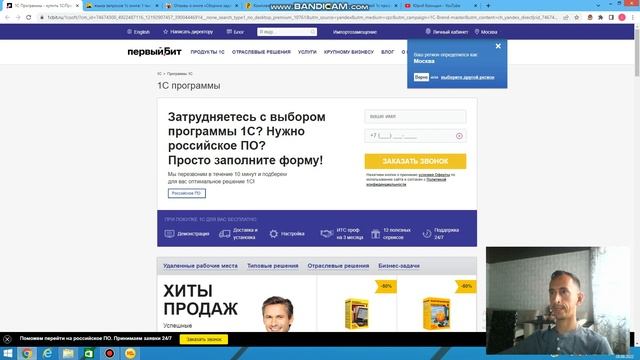Close the region detection popup
640x360 pixels.
(x=498, y=46)
